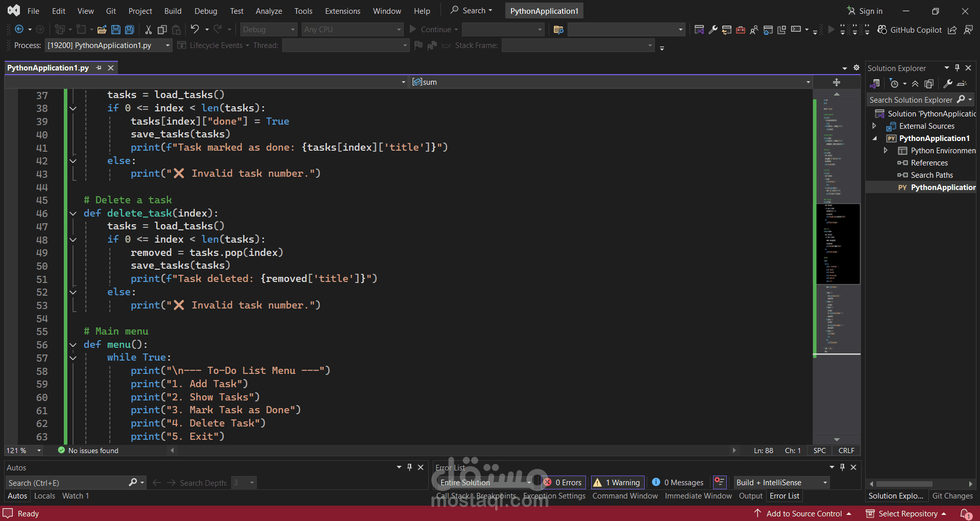
Task: Click the editor split-window handle icon
Action: click(837, 82)
